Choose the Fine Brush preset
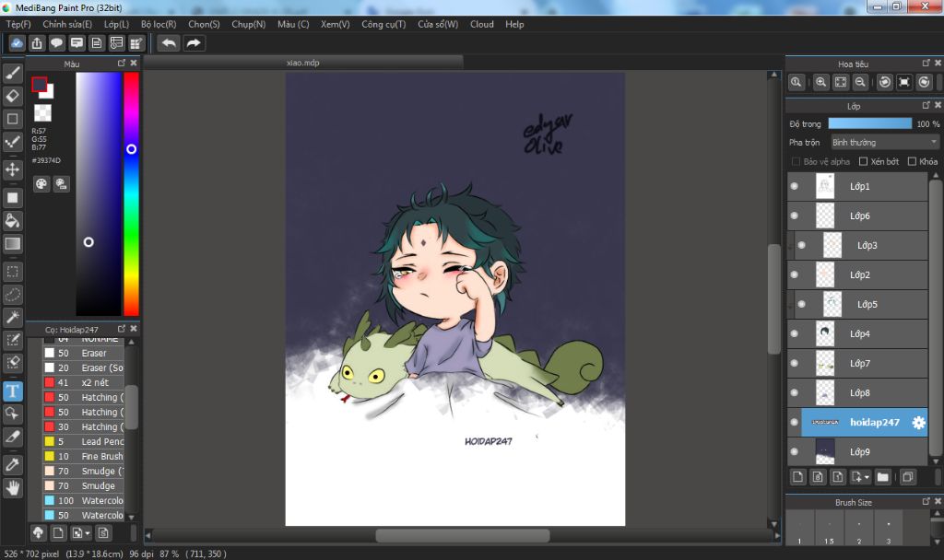 84,457
